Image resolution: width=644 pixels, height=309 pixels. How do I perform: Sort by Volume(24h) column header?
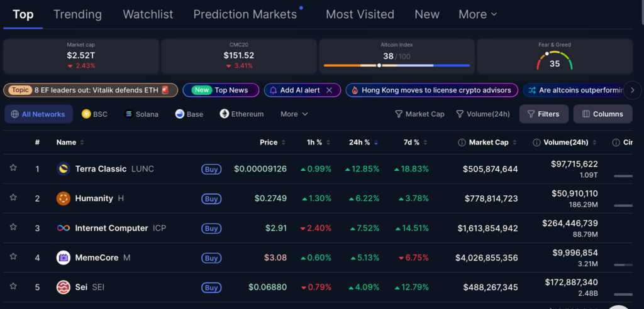(x=566, y=143)
